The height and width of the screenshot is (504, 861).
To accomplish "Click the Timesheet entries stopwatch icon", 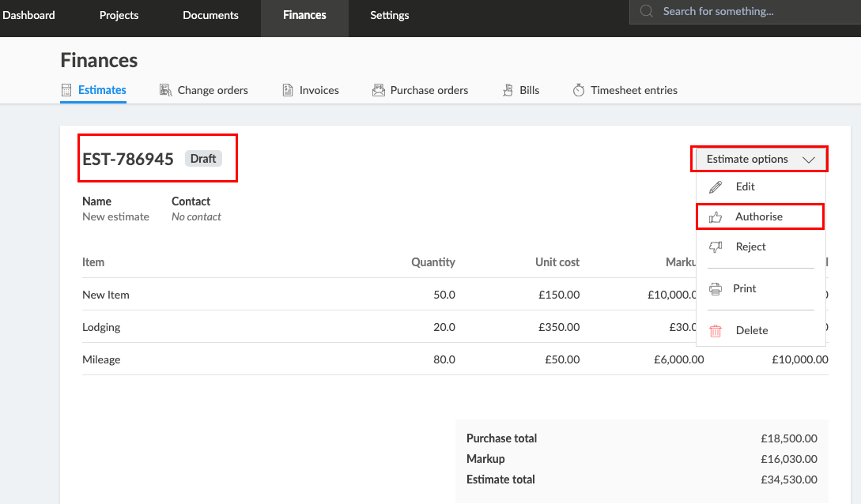I will [x=579, y=90].
